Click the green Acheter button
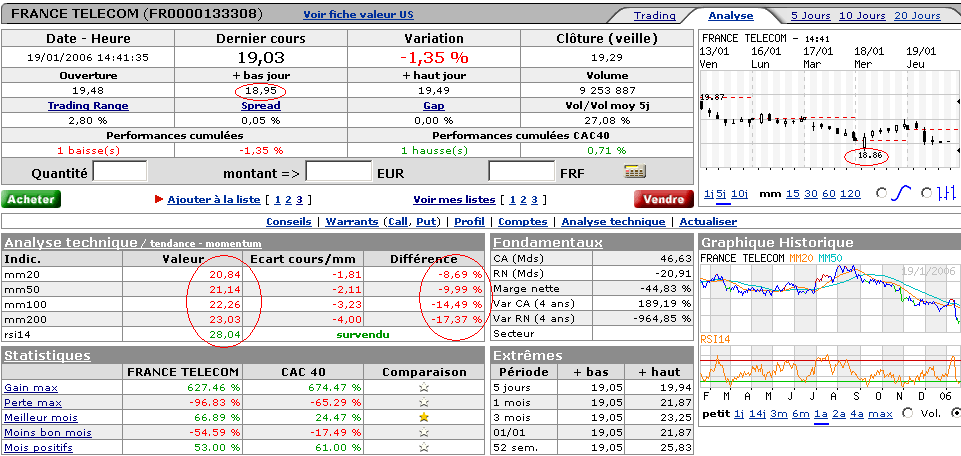The width and height of the screenshot is (961, 456). [31, 199]
